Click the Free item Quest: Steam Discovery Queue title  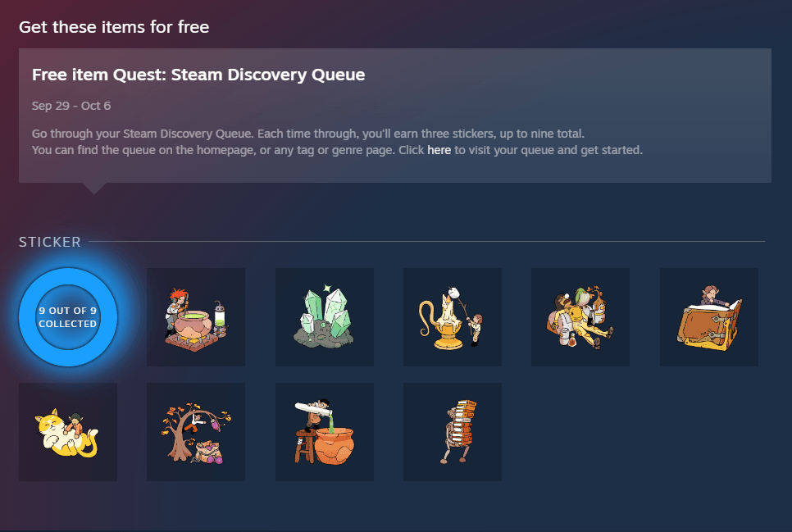[x=198, y=75]
